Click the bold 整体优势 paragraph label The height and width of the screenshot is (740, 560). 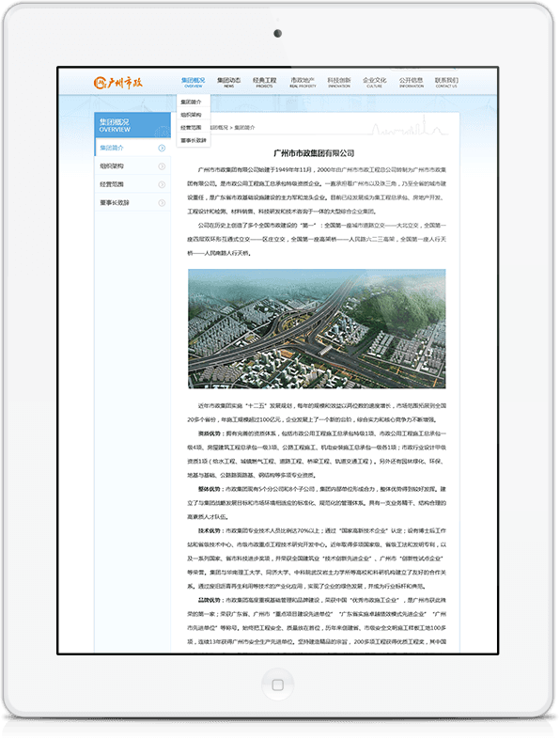click(209, 489)
